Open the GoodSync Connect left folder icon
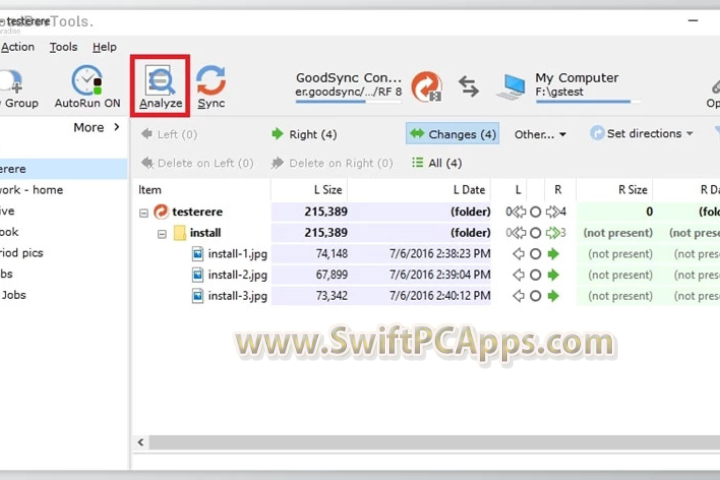720x480 pixels. click(x=427, y=86)
